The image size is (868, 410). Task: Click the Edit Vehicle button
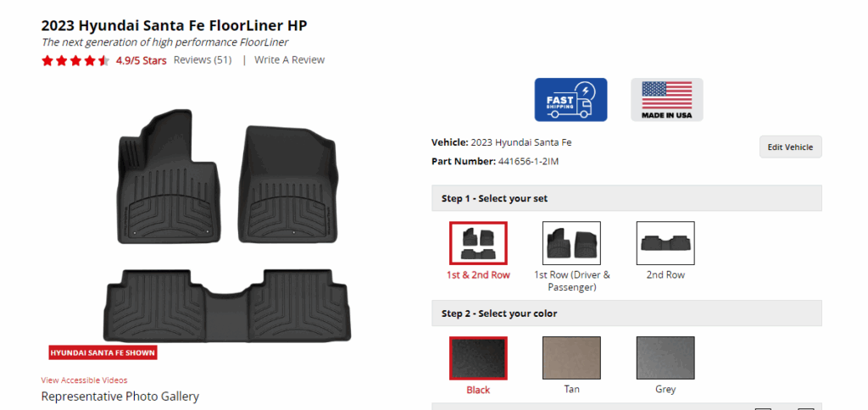791,147
